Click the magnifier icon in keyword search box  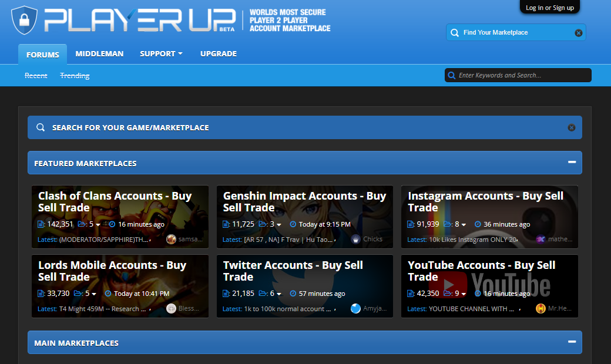click(452, 75)
